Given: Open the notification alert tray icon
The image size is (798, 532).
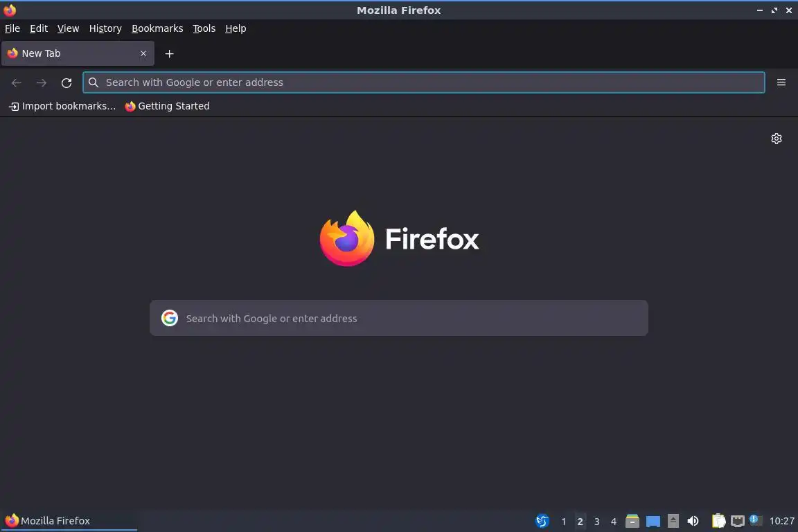Looking at the screenshot, I should (756, 520).
